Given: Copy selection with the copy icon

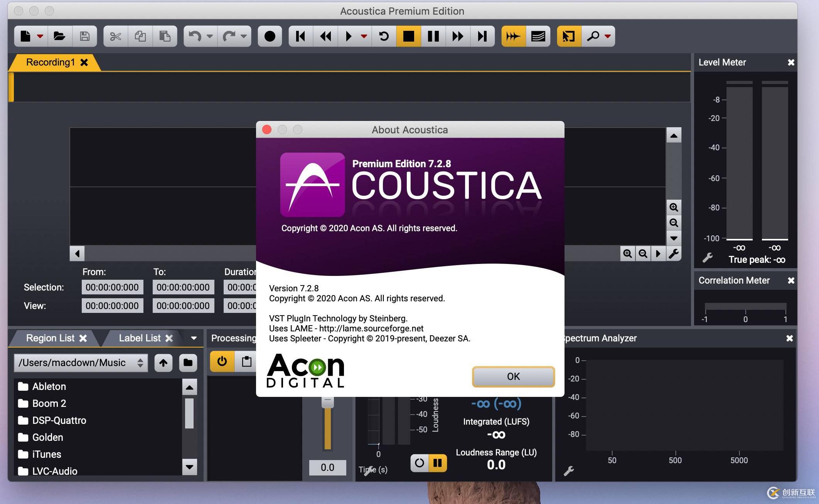Looking at the screenshot, I should click(x=140, y=36).
